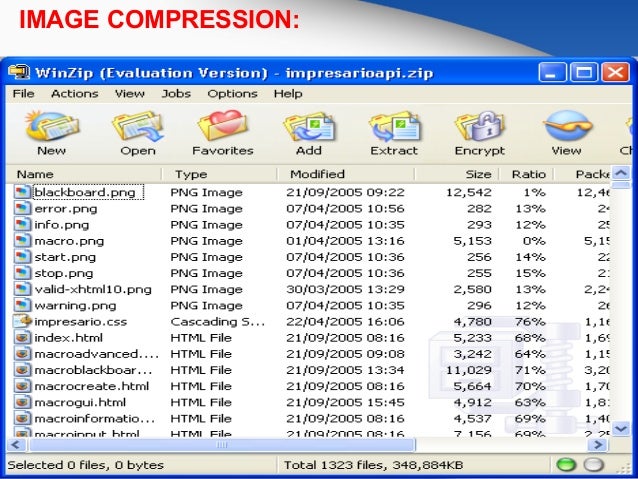Select the macrogui.html file name

pyautogui.click(x=80, y=402)
